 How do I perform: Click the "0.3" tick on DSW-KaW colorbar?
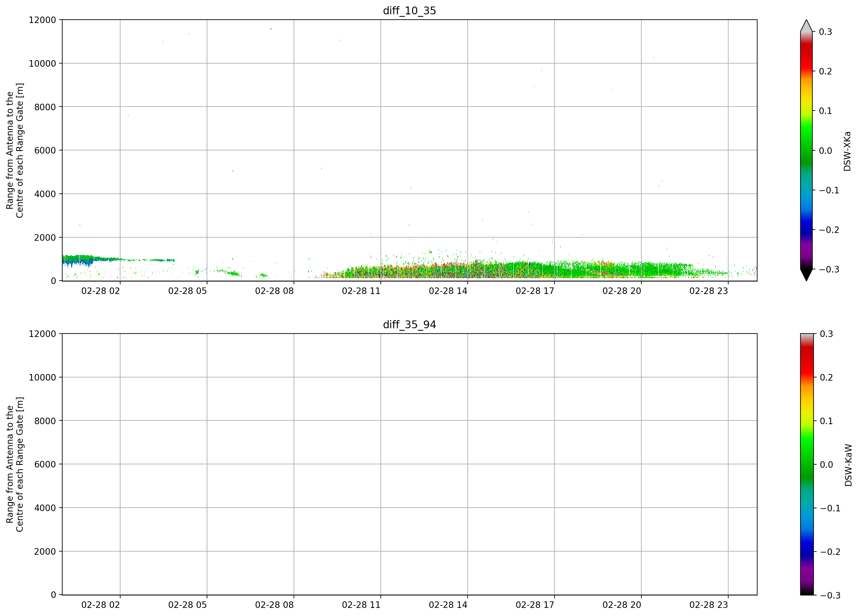point(826,334)
